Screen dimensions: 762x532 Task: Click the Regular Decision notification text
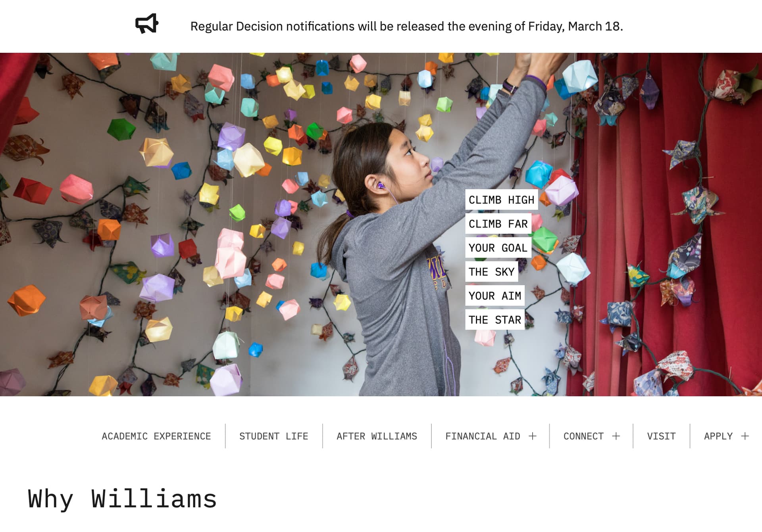(x=407, y=26)
